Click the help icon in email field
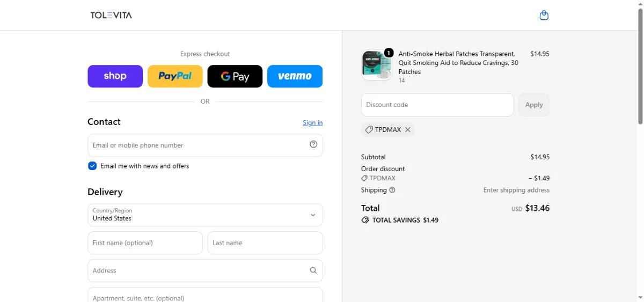The height and width of the screenshot is (302, 644). click(x=313, y=144)
